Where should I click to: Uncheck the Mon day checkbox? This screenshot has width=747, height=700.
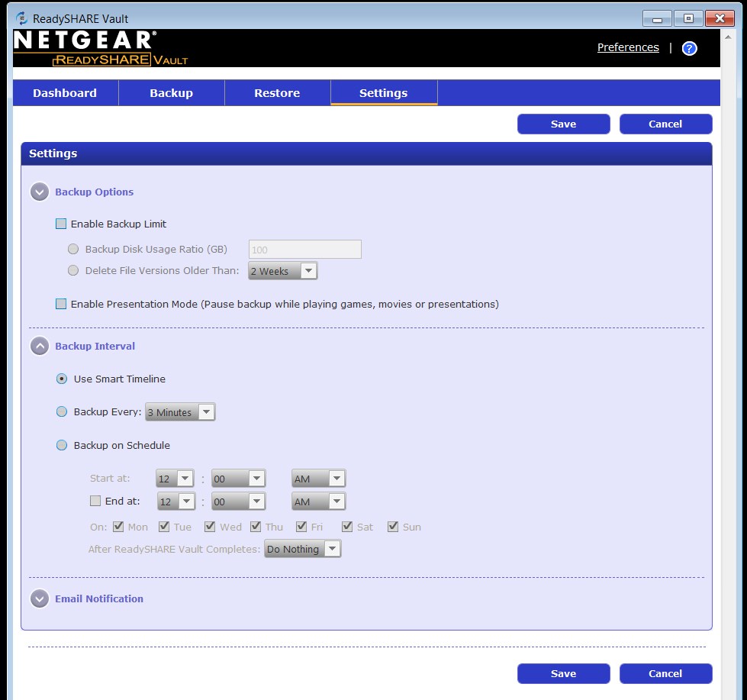click(118, 527)
